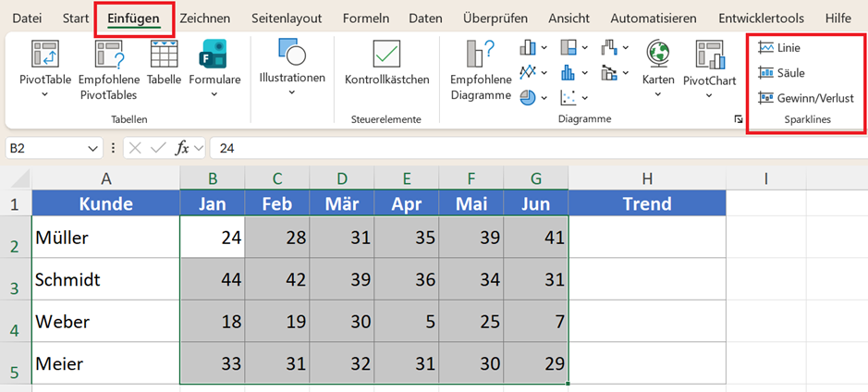The width and height of the screenshot is (868, 392).
Task: Expand the column chart dropdown arrow
Action: tap(544, 48)
